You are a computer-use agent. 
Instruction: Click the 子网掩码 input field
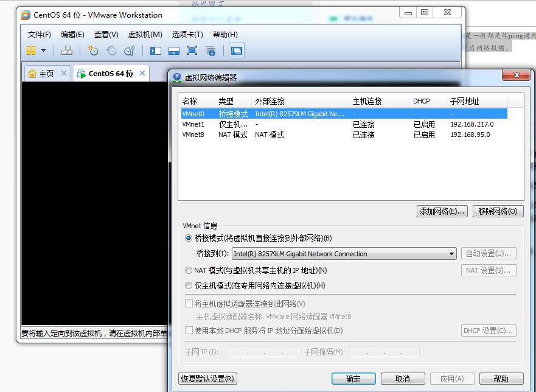(384, 352)
